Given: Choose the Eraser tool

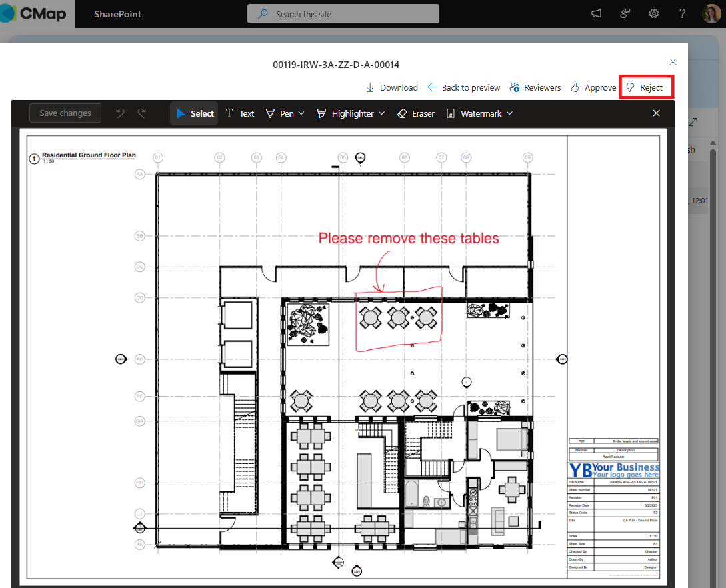Looking at the screenshot, I should tap(416, 113).
